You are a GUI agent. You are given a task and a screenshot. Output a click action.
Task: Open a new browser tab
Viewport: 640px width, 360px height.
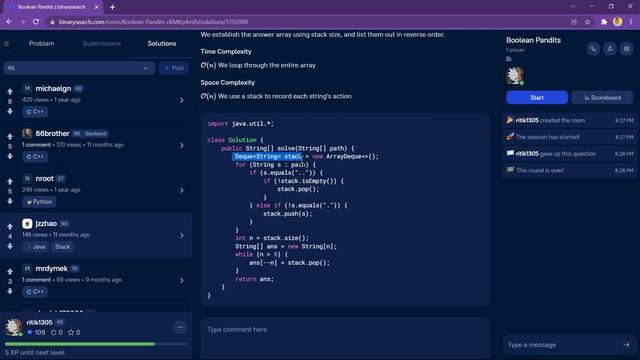112,7
